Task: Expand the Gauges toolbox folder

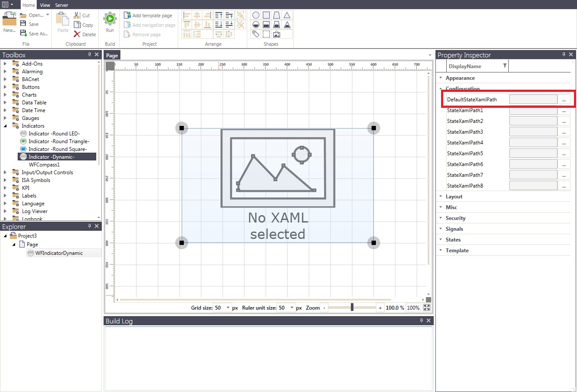Action: 5,118
